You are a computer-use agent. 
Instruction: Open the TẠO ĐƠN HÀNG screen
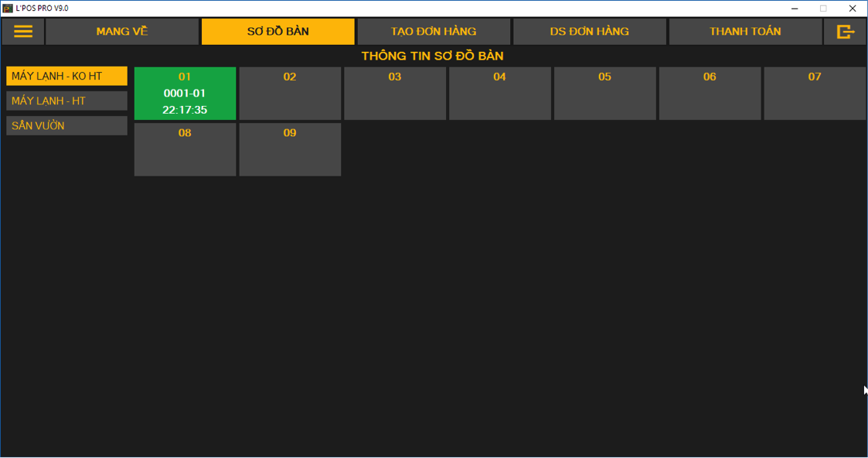[434, 31]
